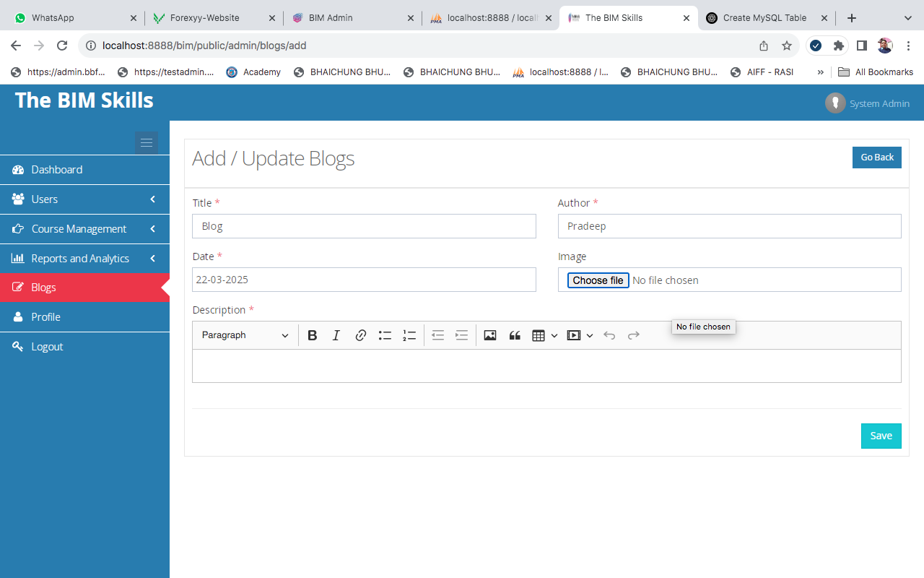This screenshot has width=924, height=578.
Task: Insert a link from the editor toolbar
Action: tap(361, 335)
